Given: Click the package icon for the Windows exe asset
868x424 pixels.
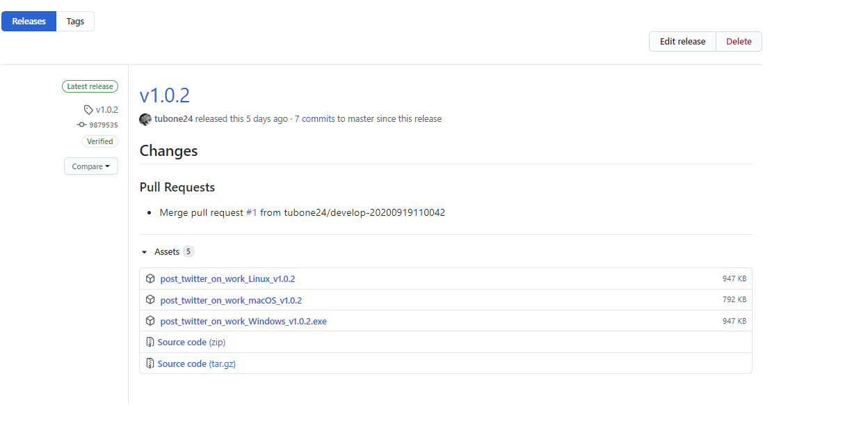Looking at the screenshot, I should (150, 321).
